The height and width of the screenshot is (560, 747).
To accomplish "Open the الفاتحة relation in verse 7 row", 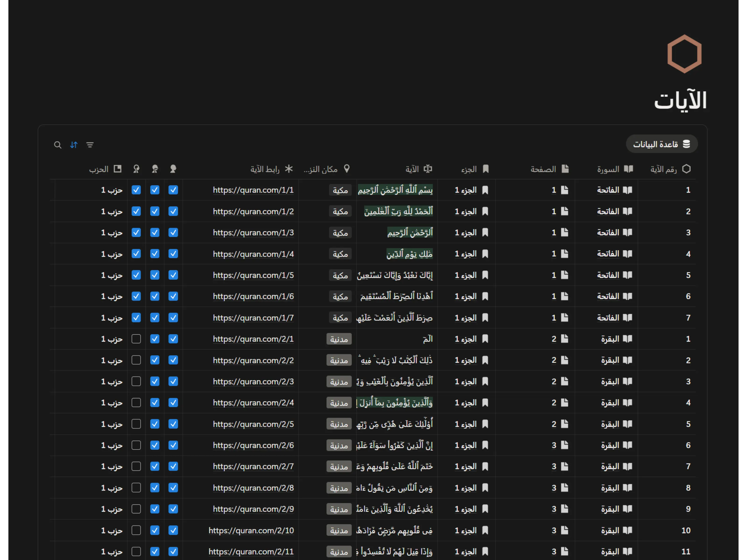I will coord(608,318).
